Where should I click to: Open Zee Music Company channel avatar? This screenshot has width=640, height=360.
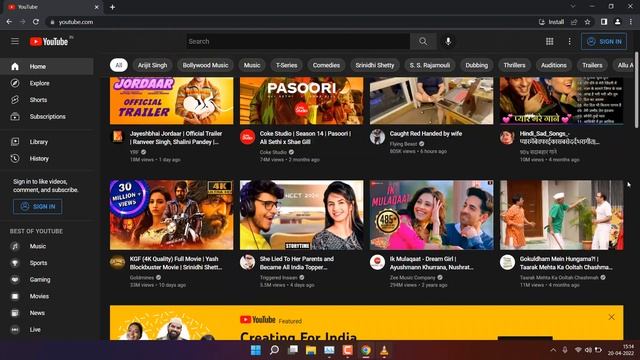pyautogui.click(x=378, y=262)
